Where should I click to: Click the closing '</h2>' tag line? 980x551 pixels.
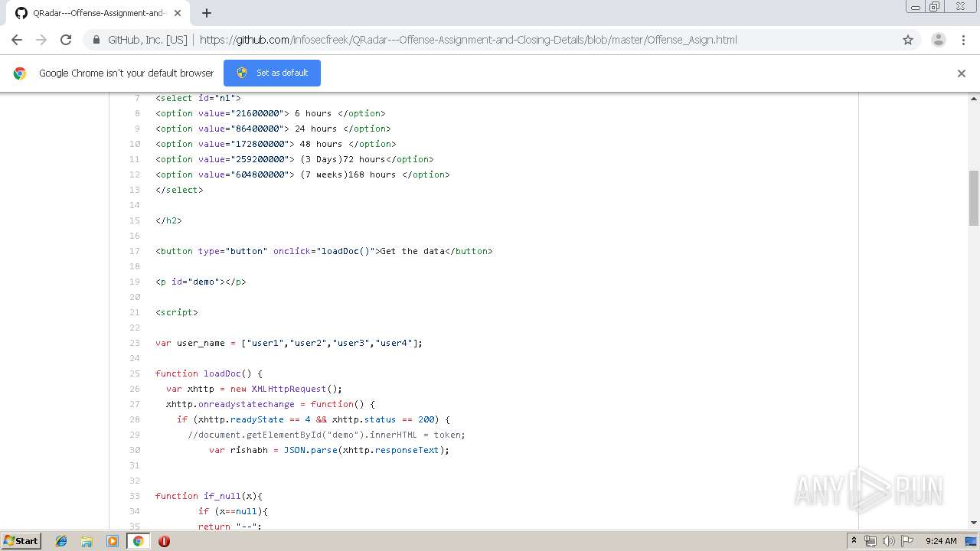(168, 220)
